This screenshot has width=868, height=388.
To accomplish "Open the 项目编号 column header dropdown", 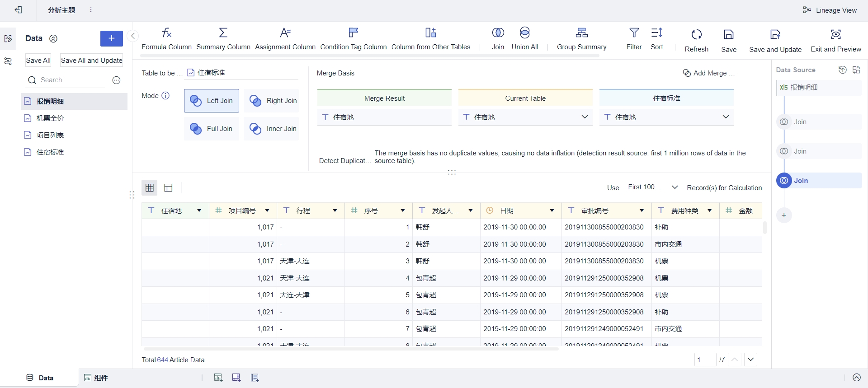I will pyautogui.click(x=267, y=210).
